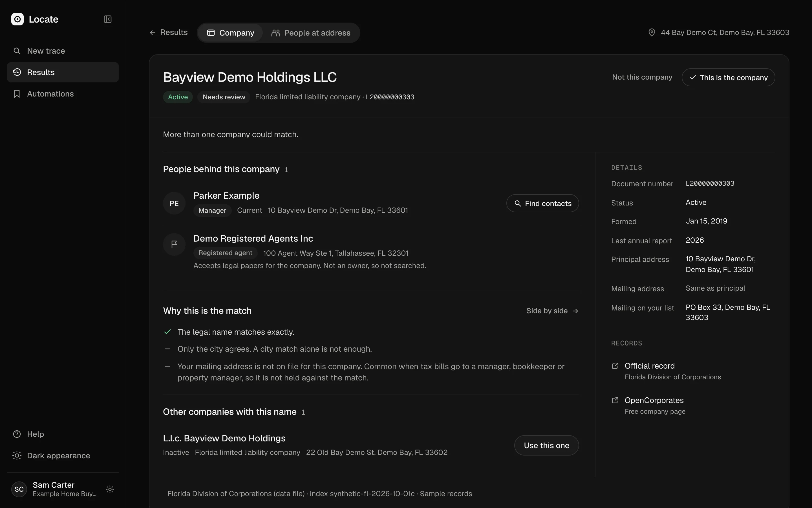Image resolution: width=812 pixels, height=508 pixels.
Task: Use this one for L.l.c. Bayview Demo Holdings
Action: [546, 445]
